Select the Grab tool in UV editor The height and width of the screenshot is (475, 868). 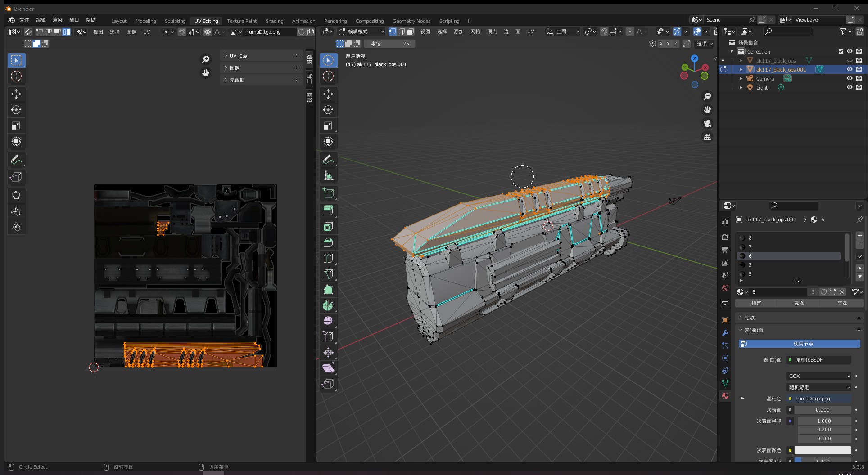(16, 195)
